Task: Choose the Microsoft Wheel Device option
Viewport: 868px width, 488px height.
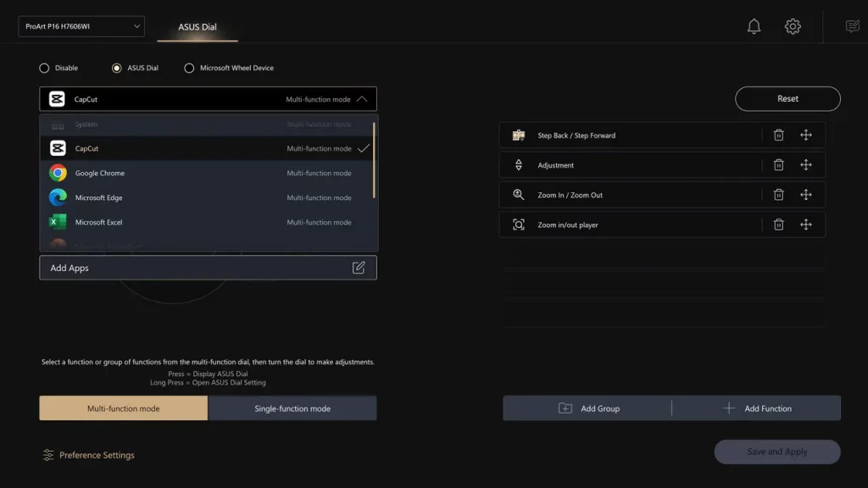Action: tap(189, 68)
